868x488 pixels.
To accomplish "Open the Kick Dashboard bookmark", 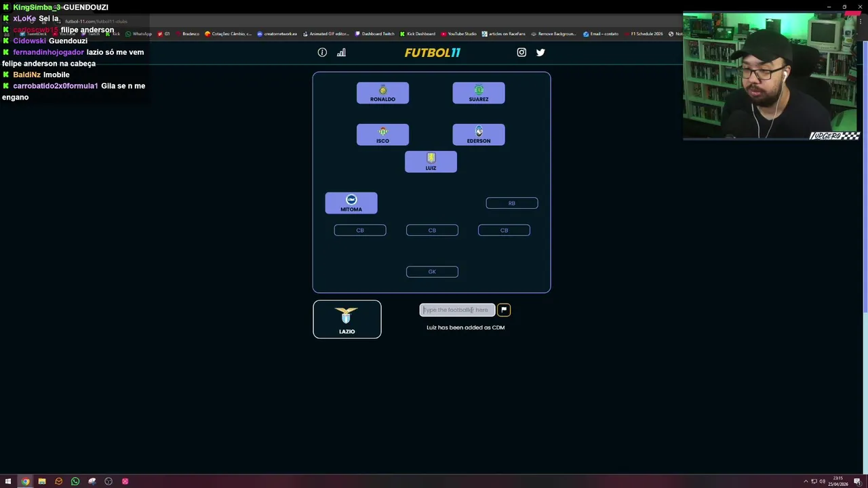I will [x=418, y=34].
